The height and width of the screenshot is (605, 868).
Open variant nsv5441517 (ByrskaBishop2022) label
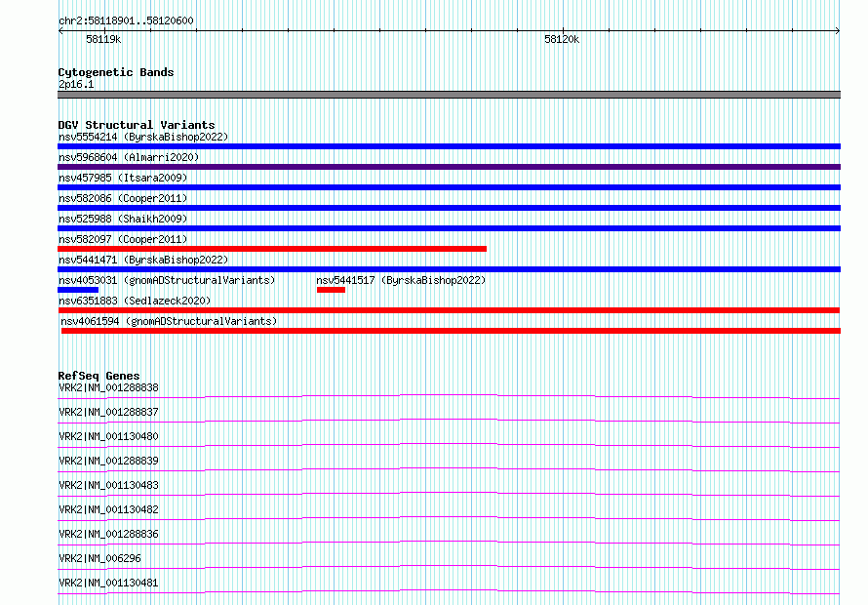tap(401, 280)
